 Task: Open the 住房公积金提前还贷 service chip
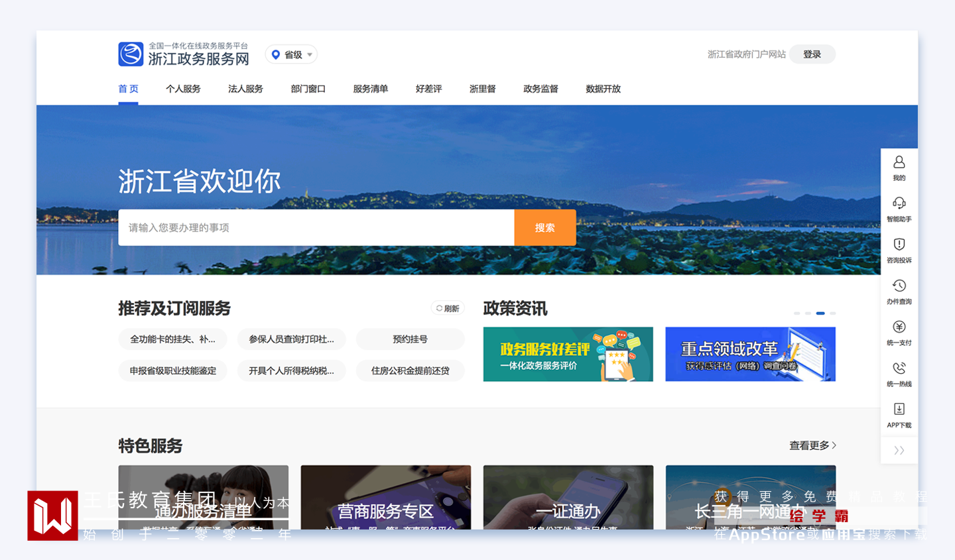tap(411, 370)
